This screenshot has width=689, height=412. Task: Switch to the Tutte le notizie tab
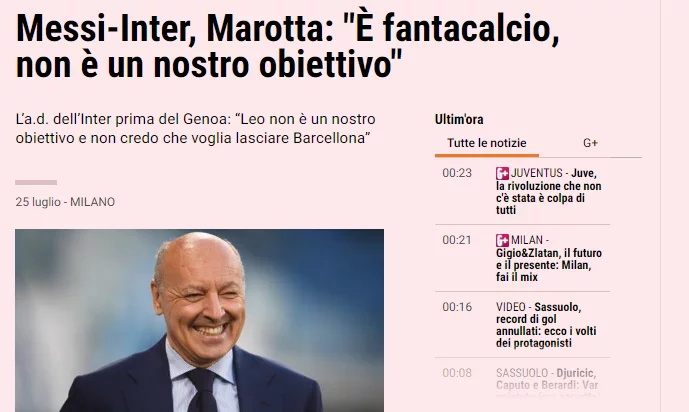click(486, 143)
